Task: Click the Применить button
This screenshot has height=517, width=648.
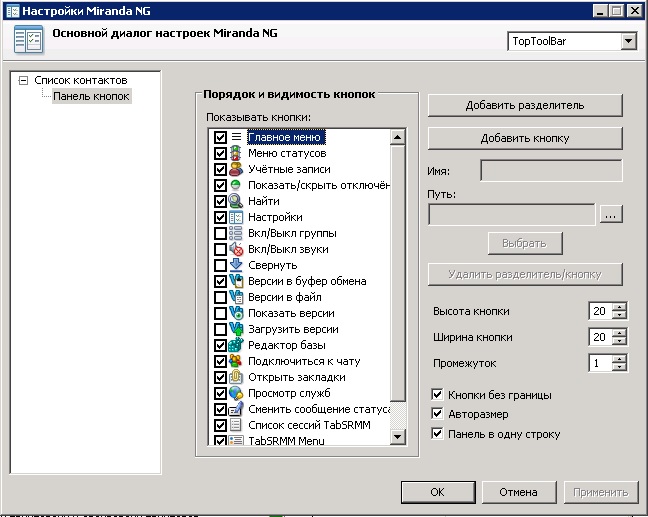Action: 601,492
